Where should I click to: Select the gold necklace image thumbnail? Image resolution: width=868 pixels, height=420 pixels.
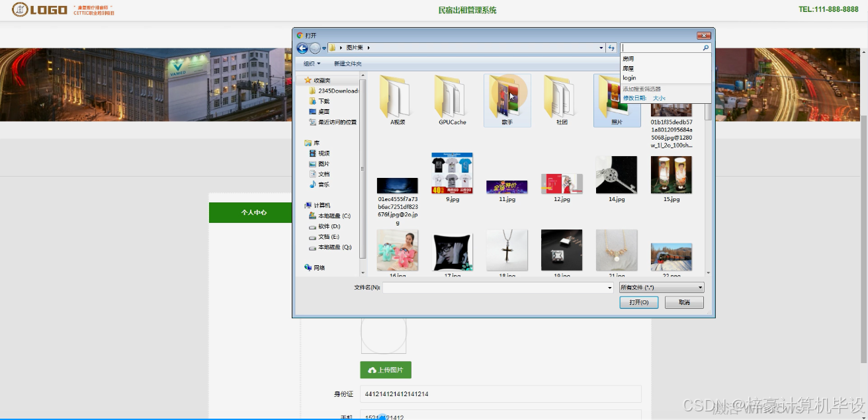(617, 250)
